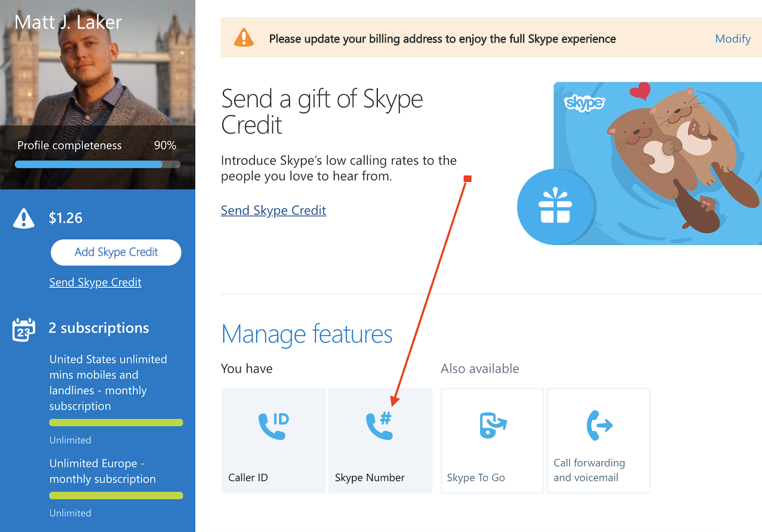Viewport: 762px width, 532px height.
Task: Open the 2 subscriptions heading
Action: pyautogui.click(x=99, y=328)
